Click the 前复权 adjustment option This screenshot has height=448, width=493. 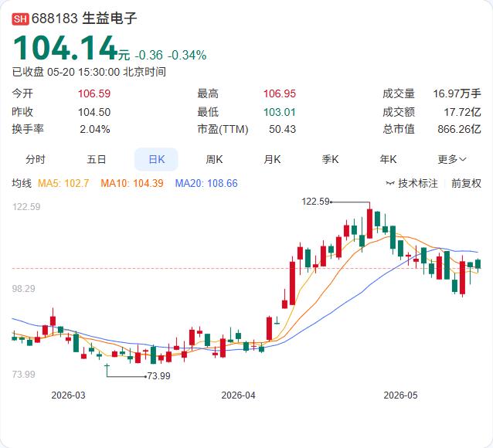pos(466,183)
